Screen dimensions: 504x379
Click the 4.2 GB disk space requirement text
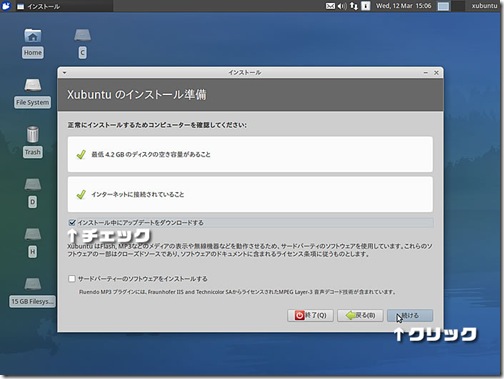tap(151, 154)
